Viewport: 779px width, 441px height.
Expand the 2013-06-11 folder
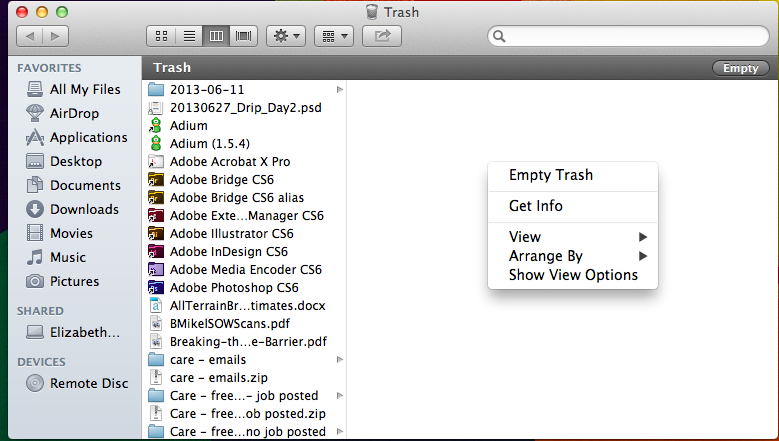[x=340, y=89]
